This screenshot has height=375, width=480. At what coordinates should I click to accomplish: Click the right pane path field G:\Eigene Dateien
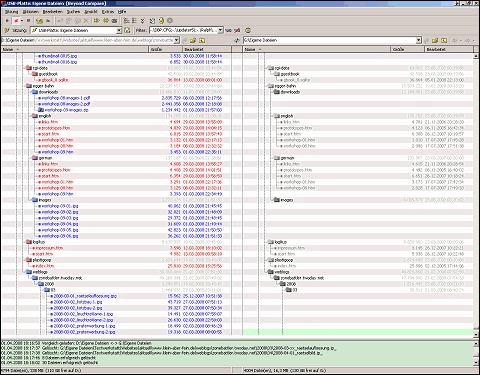click(x=329, y=40)
